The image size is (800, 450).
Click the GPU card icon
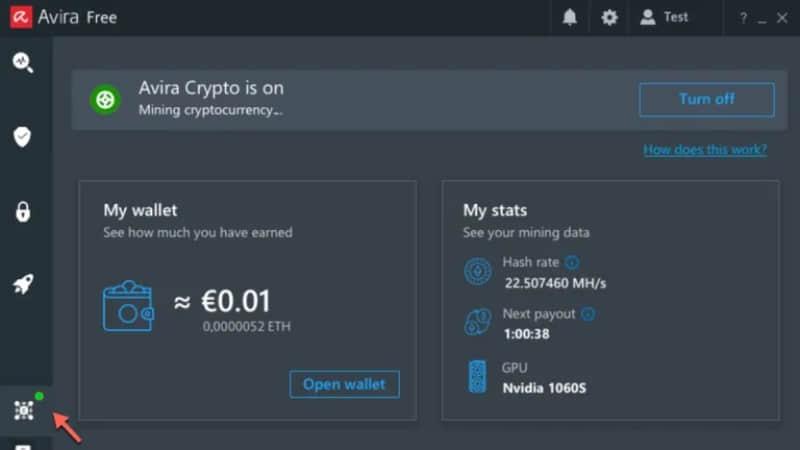click(477, 377)
